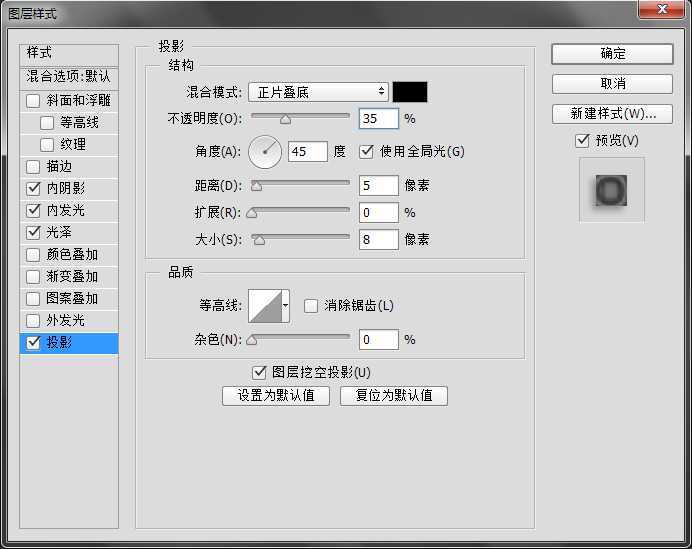The width and height of the screenshot is (692, 549).
Task: Toggle the 预览 preview checkbox
Action: coord(583,141)
